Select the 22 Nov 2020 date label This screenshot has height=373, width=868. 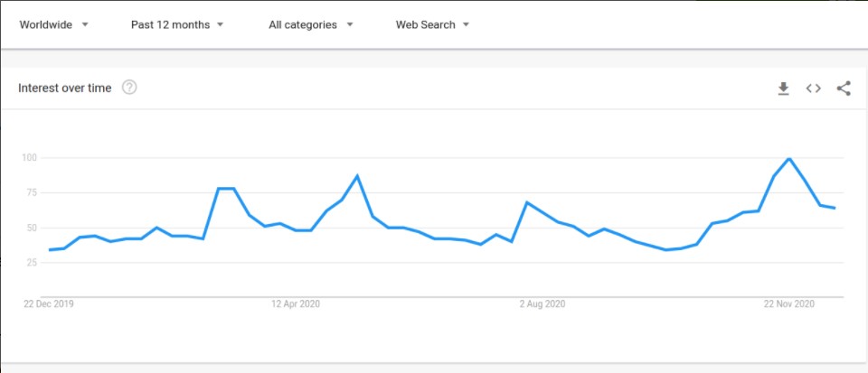point(789,304)
